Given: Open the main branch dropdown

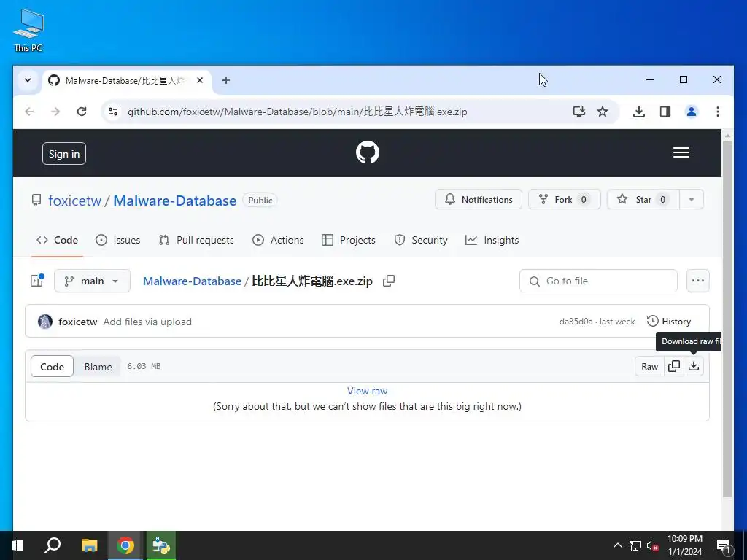Looking at the screenshot, I should tap(92, 281).
